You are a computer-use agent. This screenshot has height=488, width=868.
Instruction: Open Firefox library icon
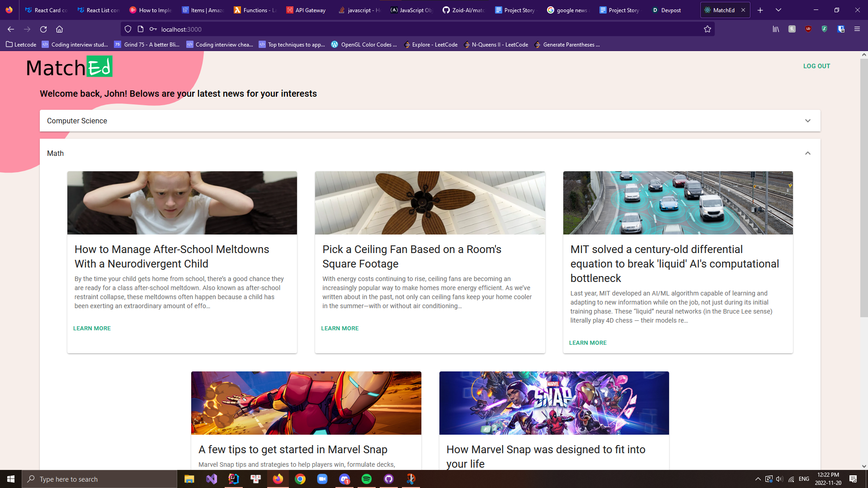[776, 29]
